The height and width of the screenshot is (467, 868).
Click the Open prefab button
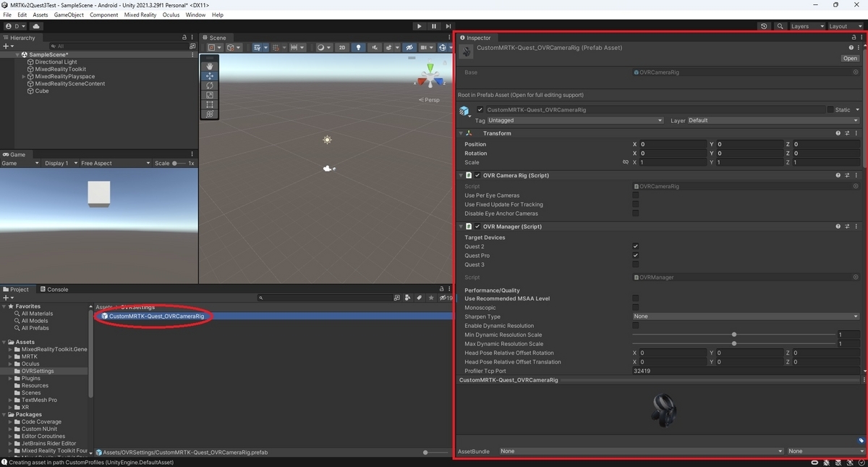click(850, 59)
